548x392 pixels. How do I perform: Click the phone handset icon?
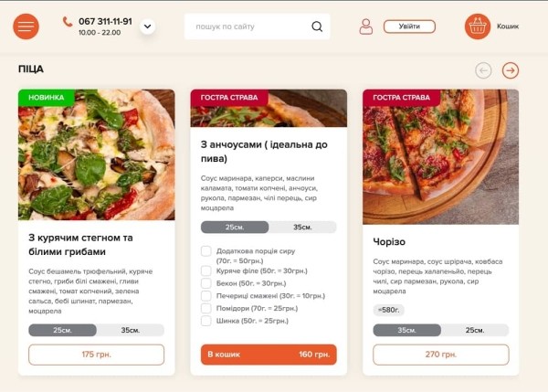68,21
